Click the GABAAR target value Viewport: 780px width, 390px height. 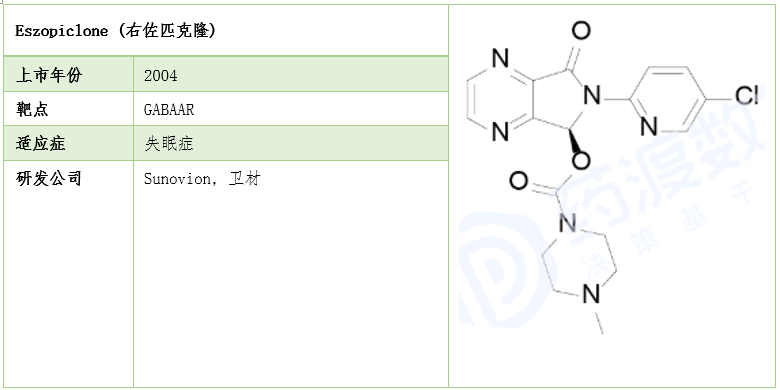click(169, 109)
